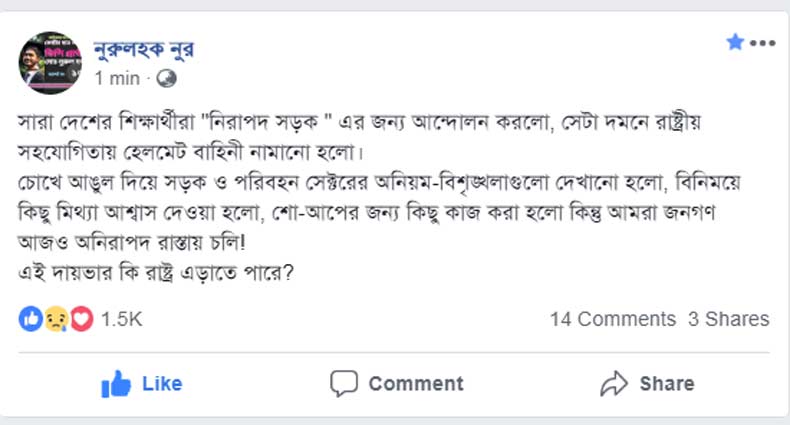This screenshot has height=425, width=790.
Task: Open the 14 Comments link
Action: click(x=612, y=319)
